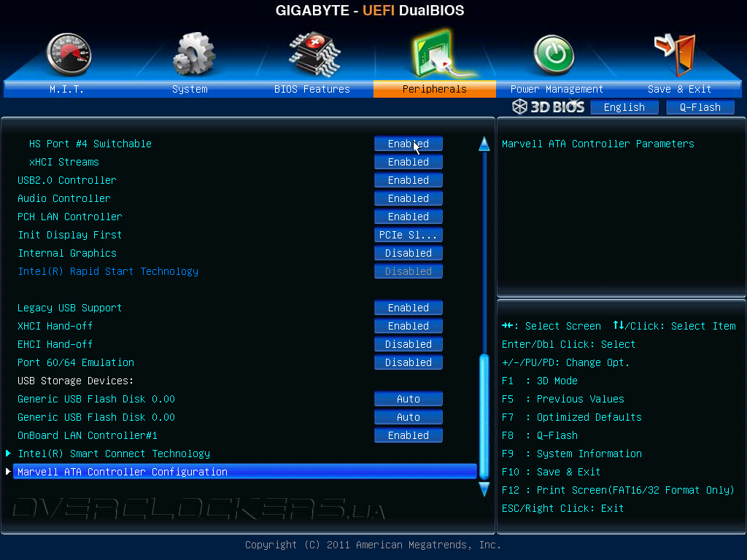747x560 pixels.
Task: Switch to the M.I.T. tab
Action: click(x=66, y=89)
